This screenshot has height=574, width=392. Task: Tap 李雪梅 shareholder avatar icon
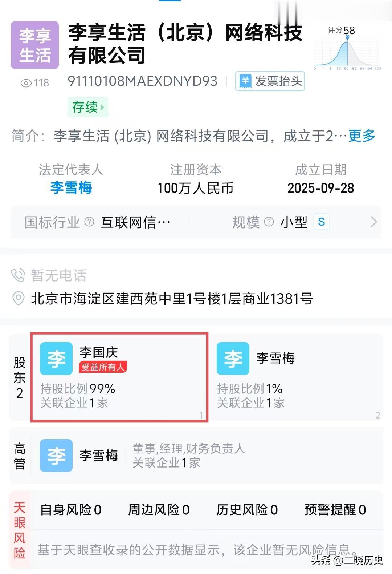click(x=233, y=359)
